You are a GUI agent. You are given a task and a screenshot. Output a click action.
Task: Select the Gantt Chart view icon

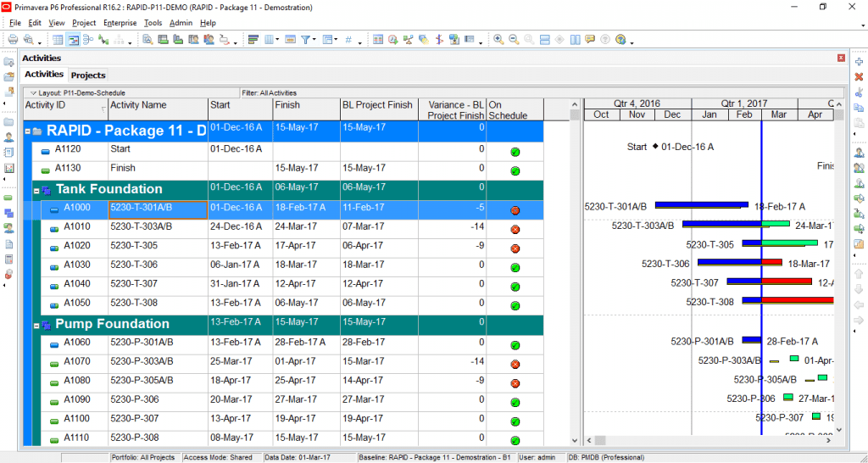pyautogui.click(x=73, y=39)
